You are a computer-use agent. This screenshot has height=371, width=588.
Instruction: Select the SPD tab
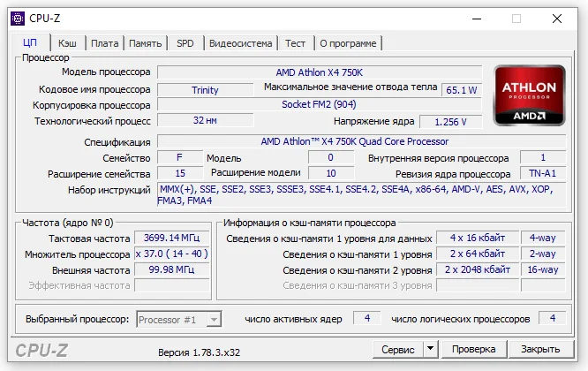[x=185, y=43]
